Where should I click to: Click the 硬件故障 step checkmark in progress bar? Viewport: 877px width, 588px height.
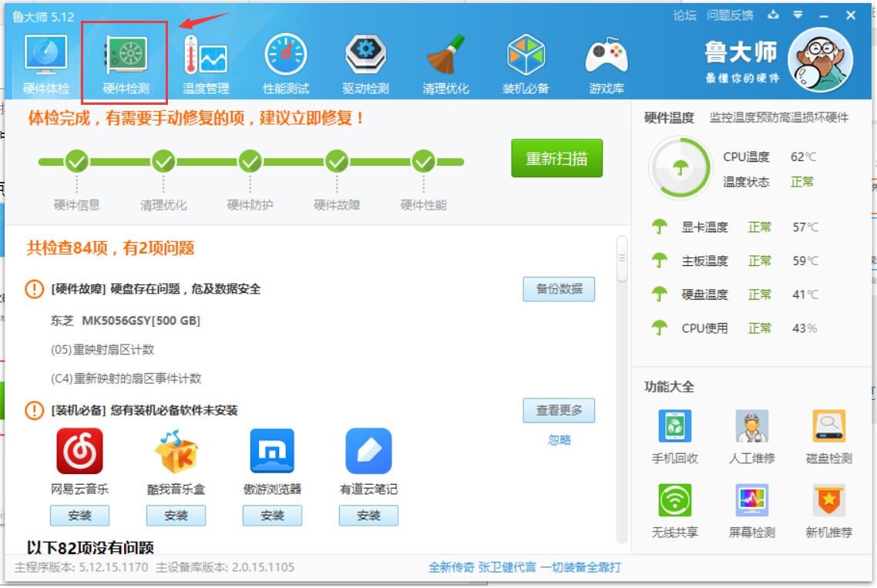click(337, 162)
